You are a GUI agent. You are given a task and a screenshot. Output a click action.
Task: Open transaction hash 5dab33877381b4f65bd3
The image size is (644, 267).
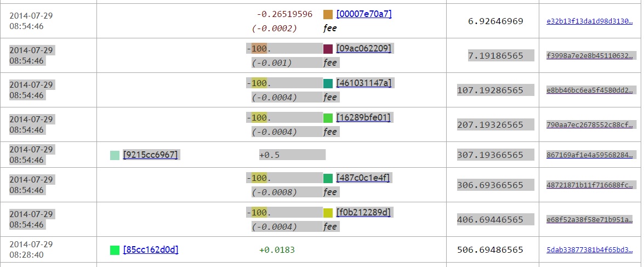point(589,250)
